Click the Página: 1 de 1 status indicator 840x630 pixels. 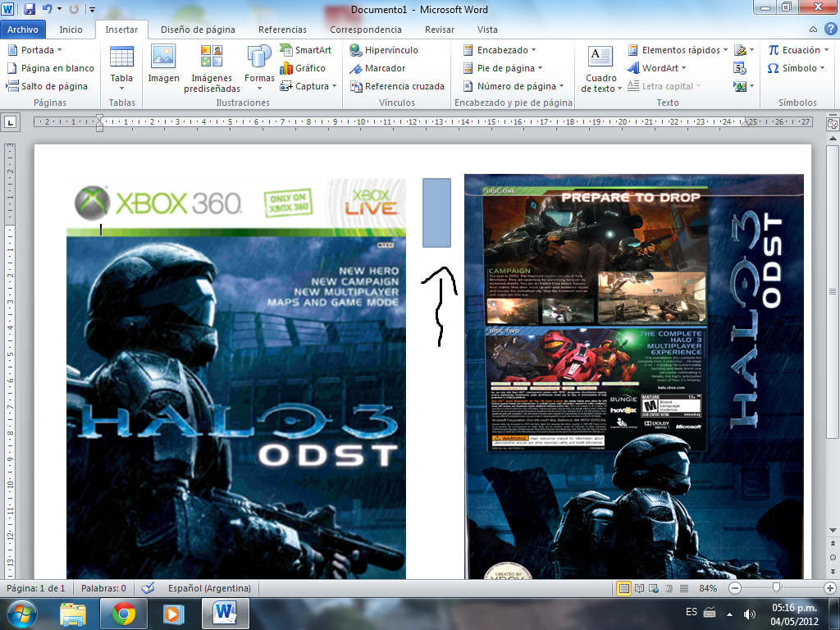[35, 588]
